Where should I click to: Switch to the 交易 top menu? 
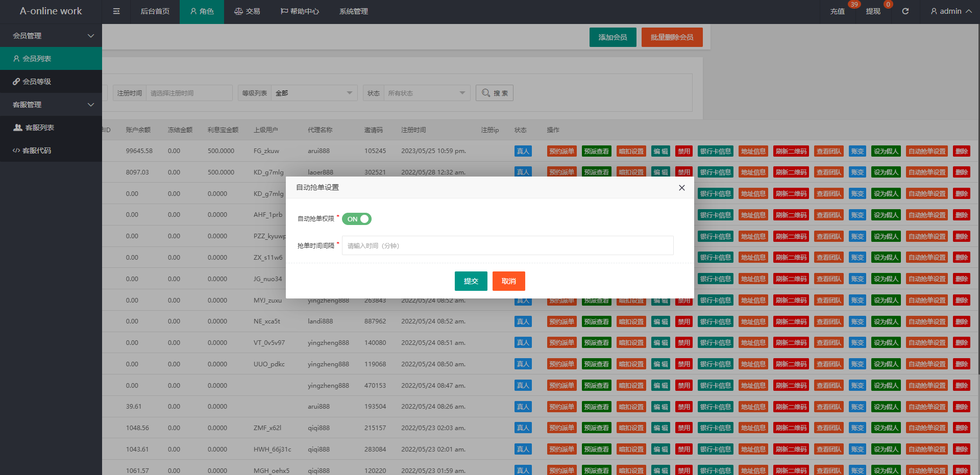point(247,11)
